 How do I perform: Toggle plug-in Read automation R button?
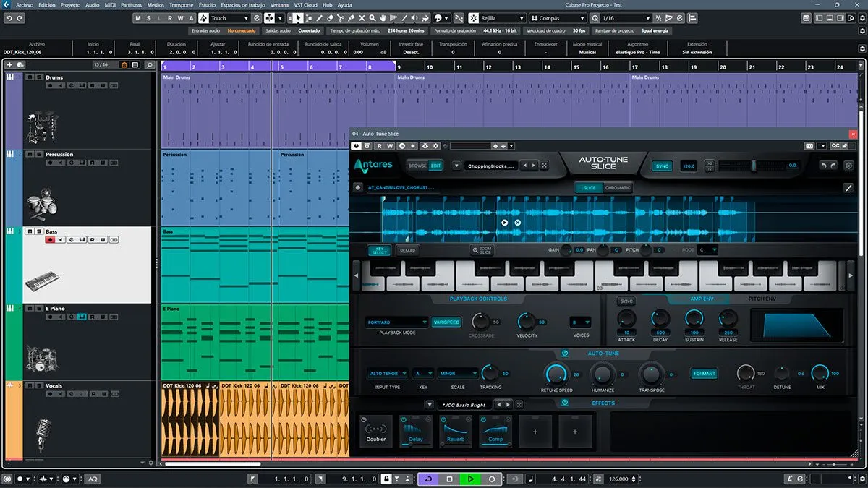click(x=378, y=145)
